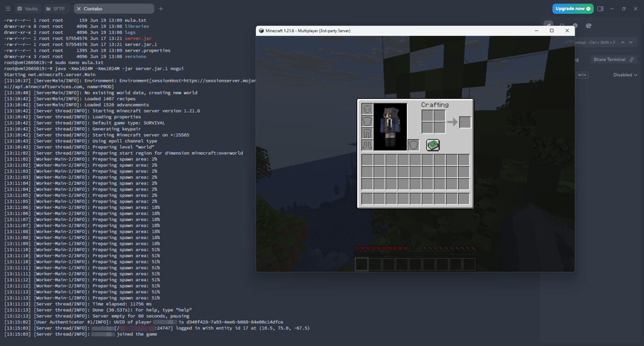Click the crafting result output slot
The width and height of the screenshot is (644, 346).
click(x=465, y=122)
